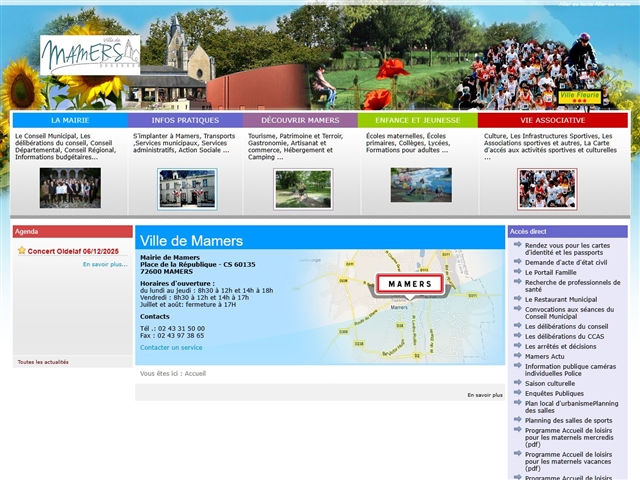Click En savoir plus in Agenda

click(x=105, y=264)
